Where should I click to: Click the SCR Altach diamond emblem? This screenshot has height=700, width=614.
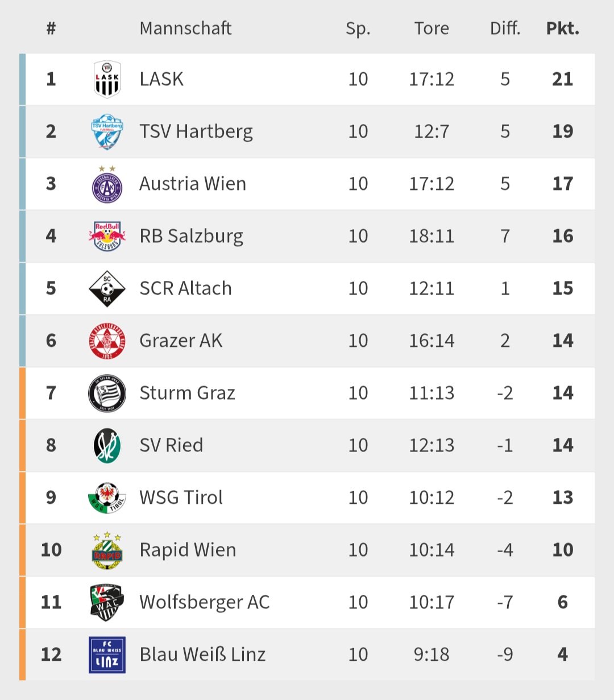click(107, 288)
